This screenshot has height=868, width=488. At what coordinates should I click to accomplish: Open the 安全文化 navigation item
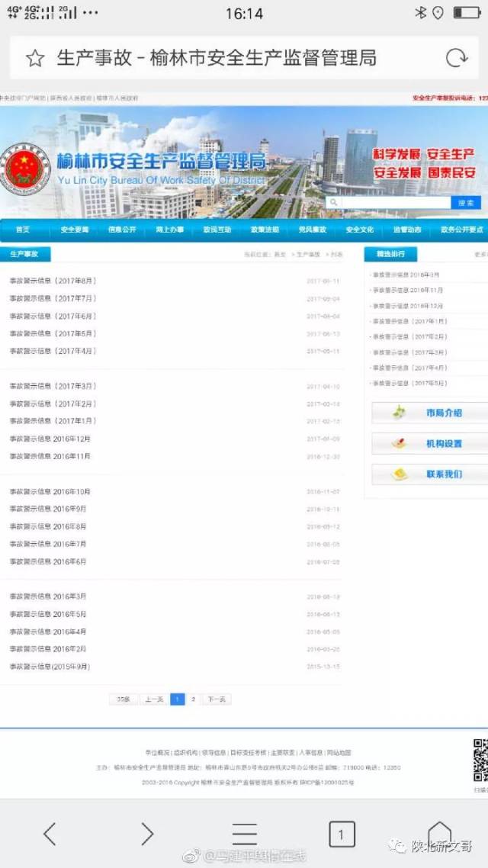360,230
